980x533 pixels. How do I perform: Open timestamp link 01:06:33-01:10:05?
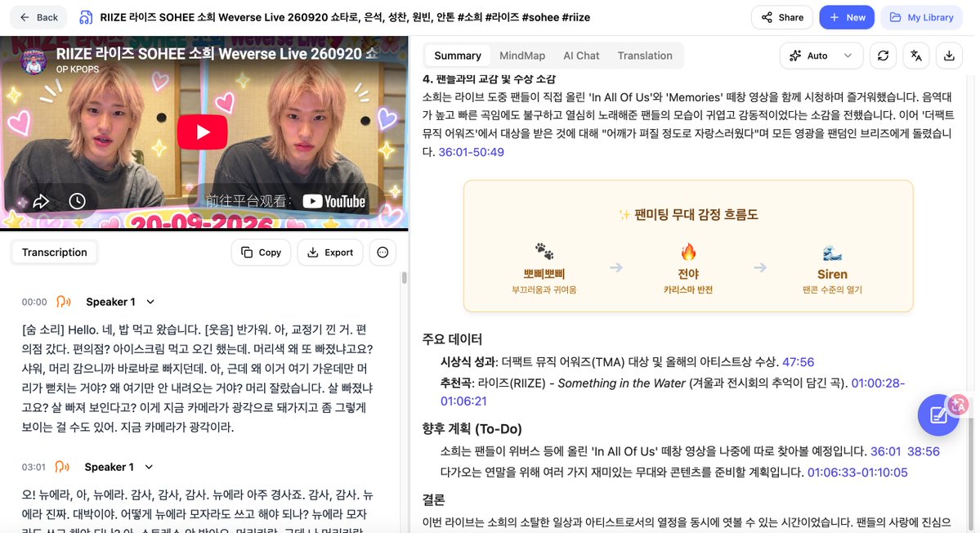pyautogui.click(x=857, y=472)
